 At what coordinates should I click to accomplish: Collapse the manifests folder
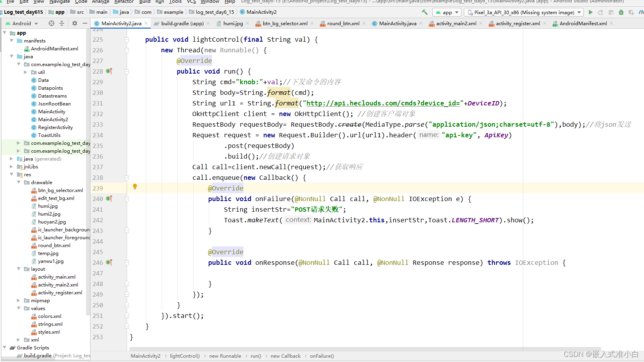point(12,41)
